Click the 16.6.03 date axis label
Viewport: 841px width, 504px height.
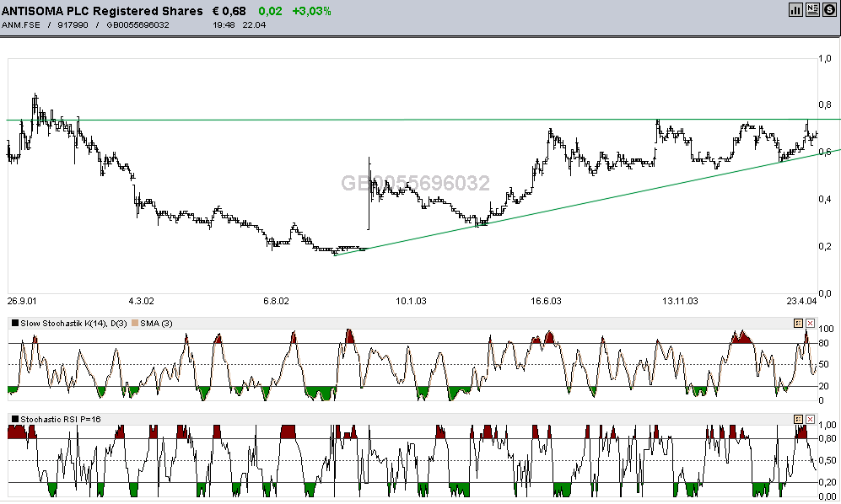pyautogui.click(x=546, y=301)
